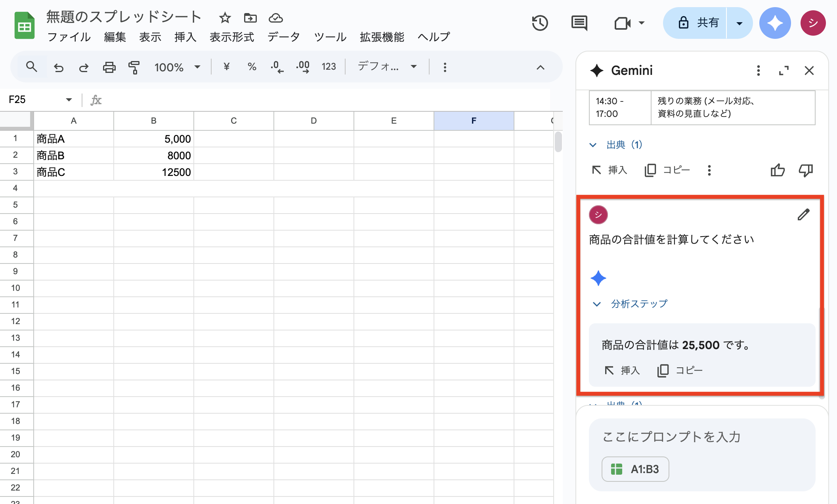Click the decrease decimal places icon
This screenshot has height=504, width=837.
277,67
